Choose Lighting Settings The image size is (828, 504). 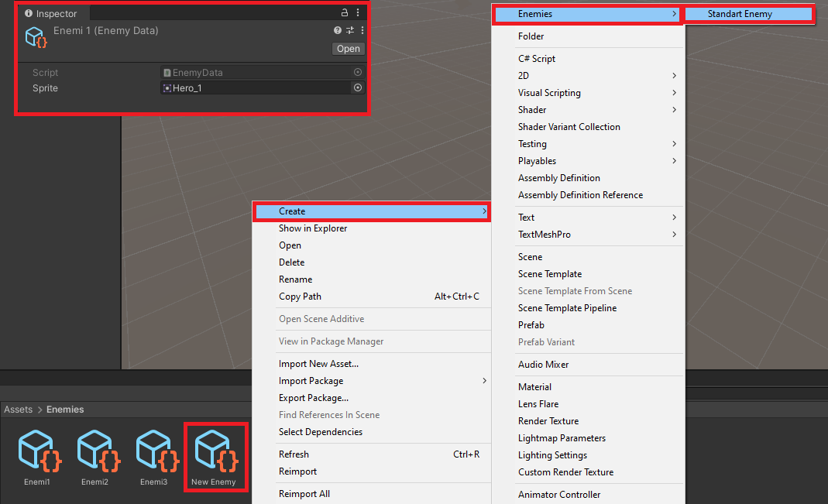pyautogui.click(x=588, y=455)
